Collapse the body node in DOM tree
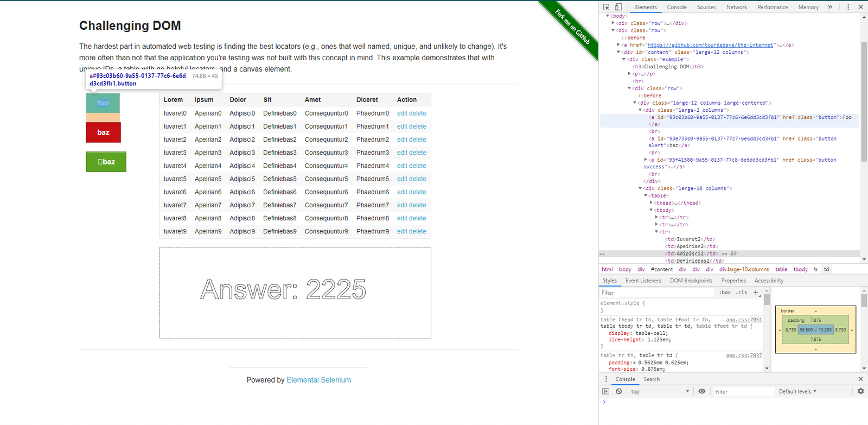 pos(608,16)
